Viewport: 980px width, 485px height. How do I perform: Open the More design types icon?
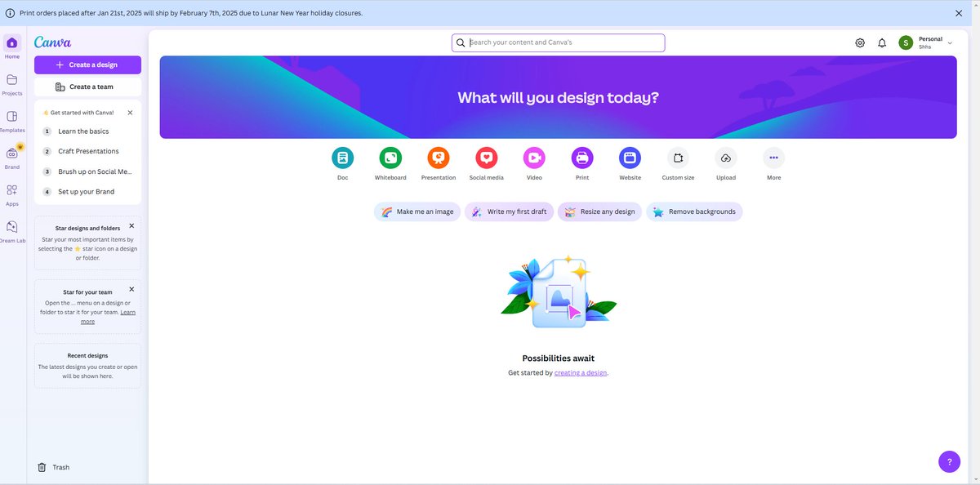tap(773, 158)
